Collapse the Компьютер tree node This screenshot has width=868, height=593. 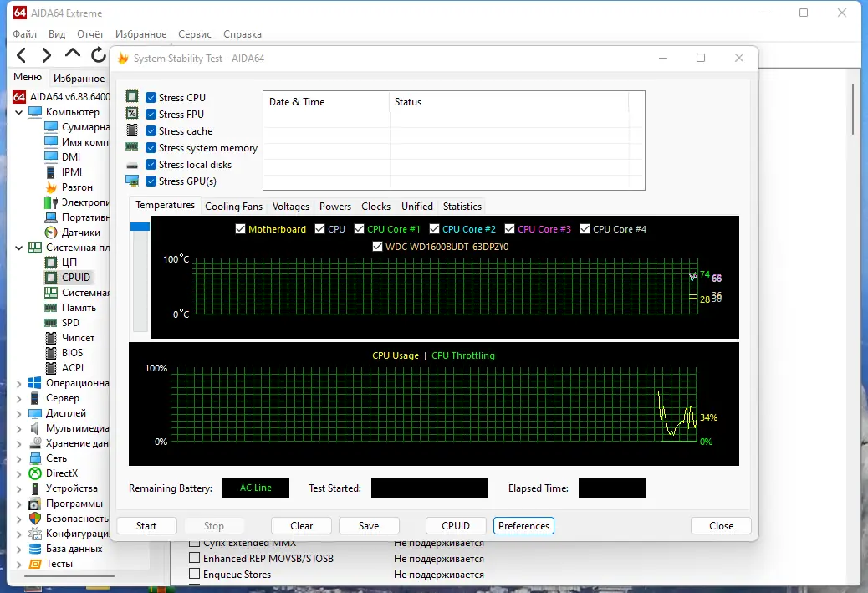tap(19, 112)
